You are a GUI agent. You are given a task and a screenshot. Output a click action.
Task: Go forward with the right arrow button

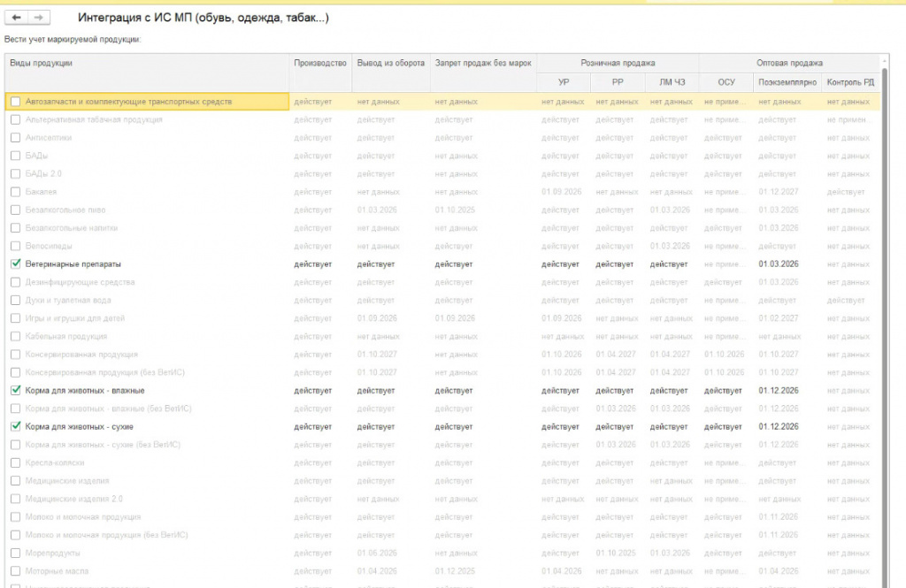click(39, 18)
